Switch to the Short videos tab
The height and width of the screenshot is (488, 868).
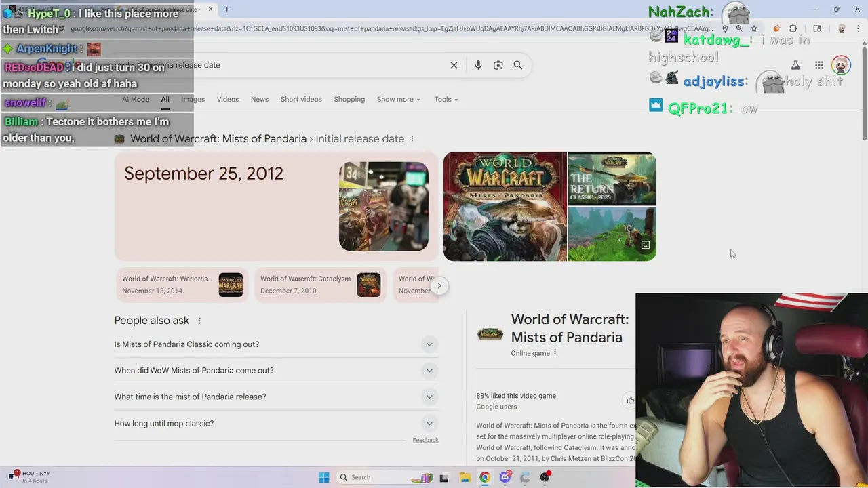click(x=301, y=100)
